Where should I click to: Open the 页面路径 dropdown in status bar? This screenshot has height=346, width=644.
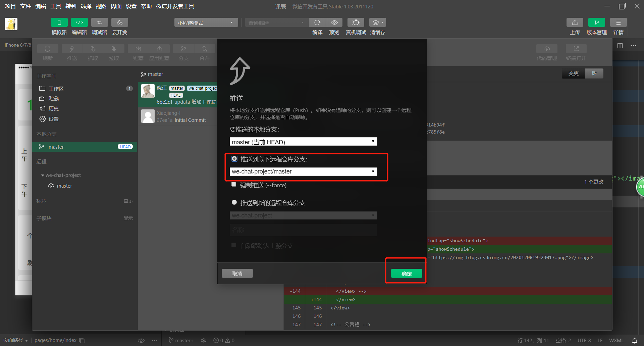(x=15, y=340)
